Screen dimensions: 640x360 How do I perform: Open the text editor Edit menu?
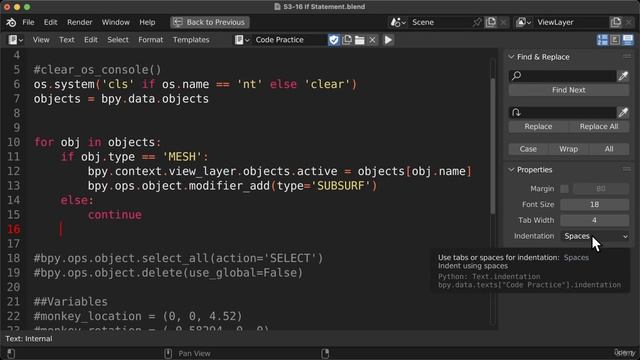point(91,40)
